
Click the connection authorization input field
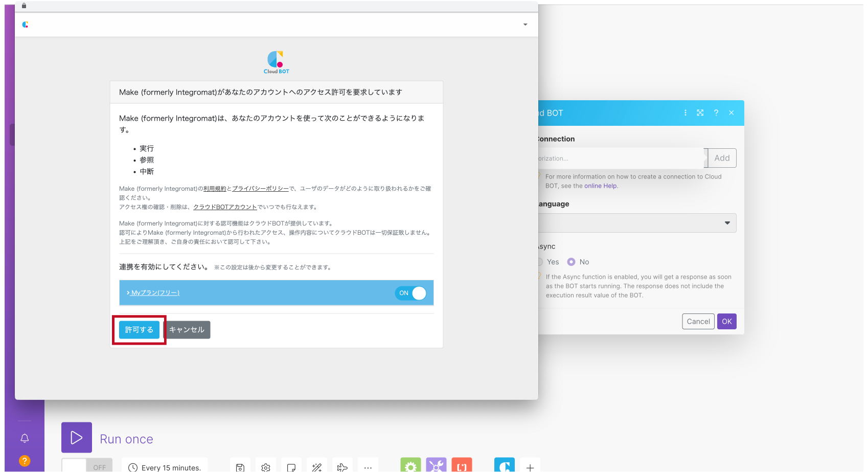tap(621, 158)
